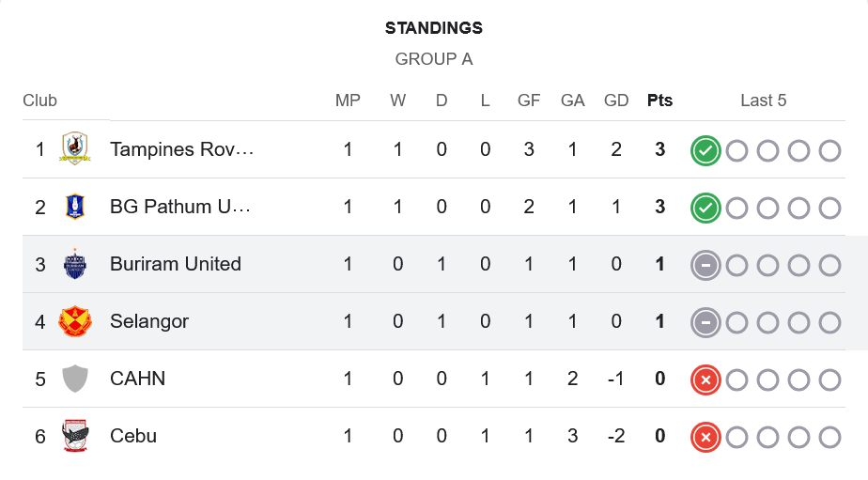
Task: Click the CAHN gray shield placeholder logo
Action: pos(74,379)
